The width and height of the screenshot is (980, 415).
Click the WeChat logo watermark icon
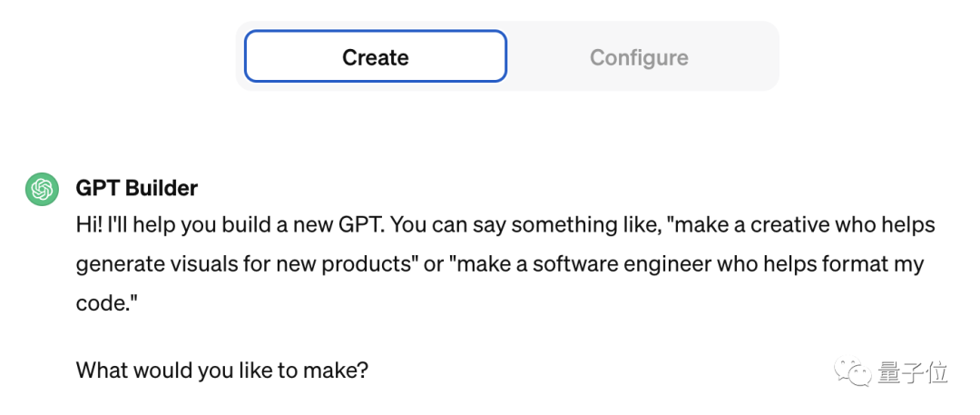click(853, 371)
